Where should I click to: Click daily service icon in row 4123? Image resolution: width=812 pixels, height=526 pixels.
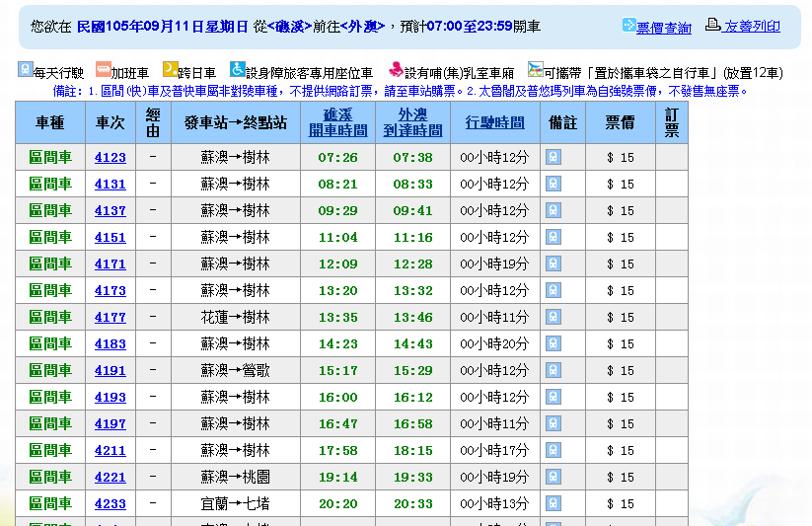(554, 157)
